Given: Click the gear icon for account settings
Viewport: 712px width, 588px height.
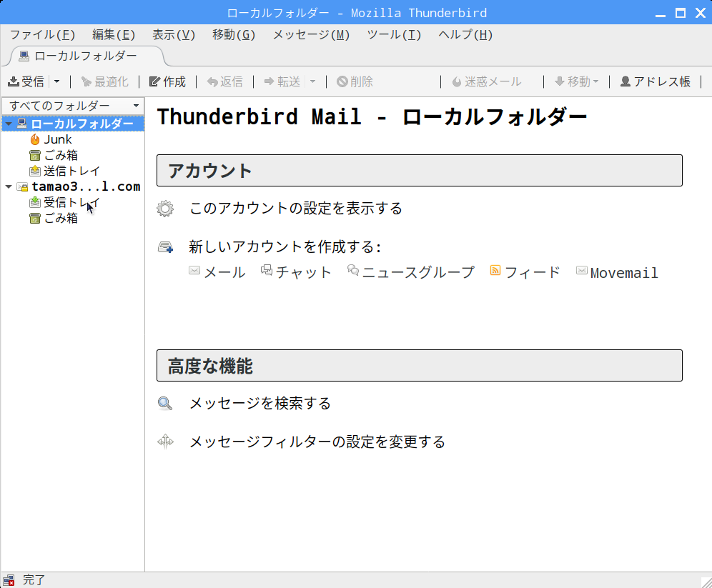Looking at the screenshot, I should click(x=165, y=209).
